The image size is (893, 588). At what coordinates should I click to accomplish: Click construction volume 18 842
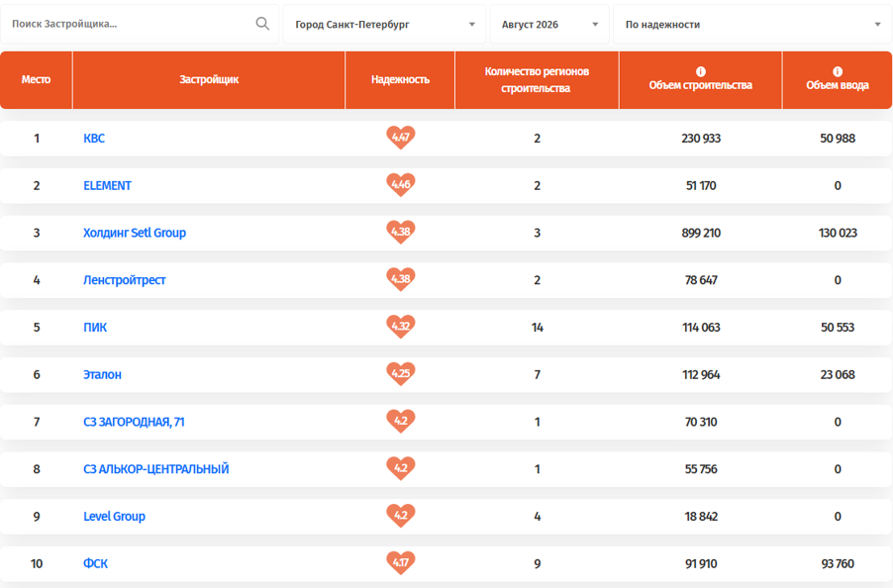pyautogui.click(x=701, y=517)
